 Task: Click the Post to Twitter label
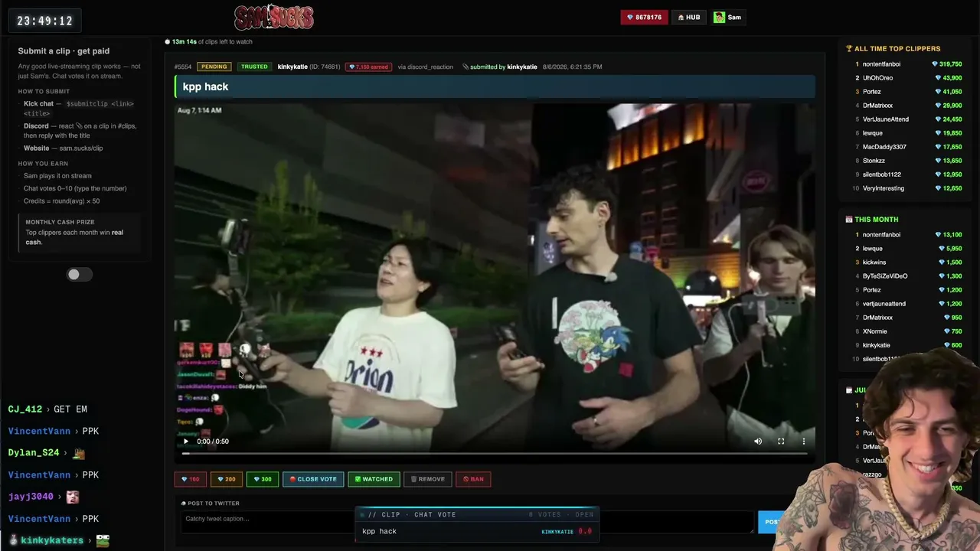pos(210,503)
